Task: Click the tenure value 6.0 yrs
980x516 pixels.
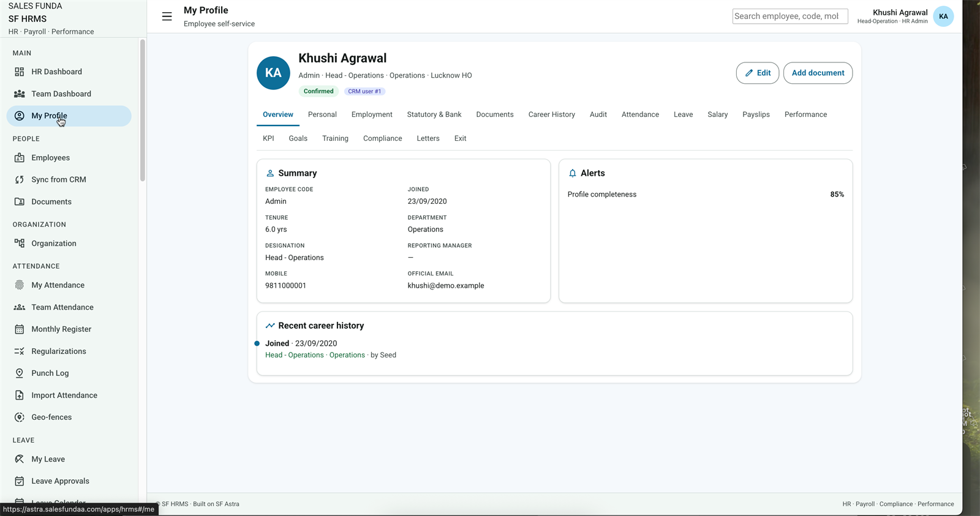Action: click(276, 230)
